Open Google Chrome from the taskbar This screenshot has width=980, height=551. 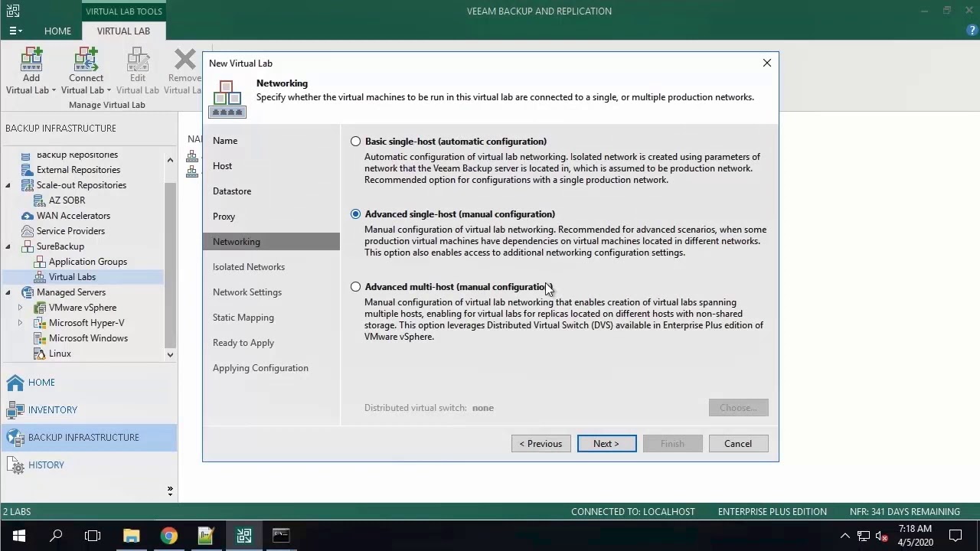(x=168, y=536)
